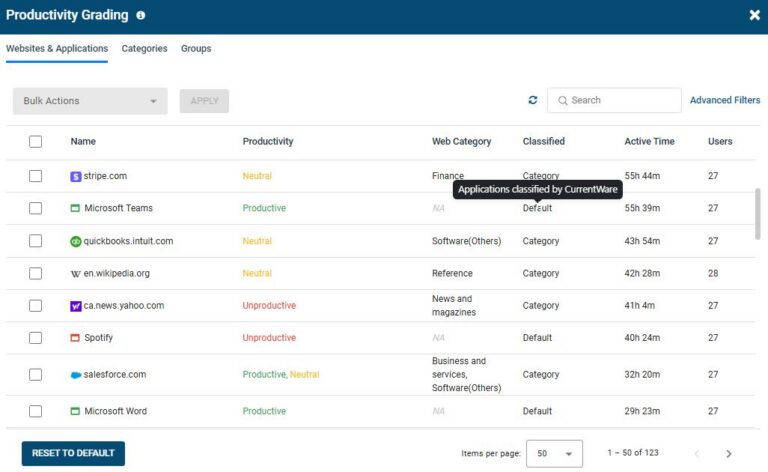Click the Microsoft Teams application icon

[x=75, y=208]
